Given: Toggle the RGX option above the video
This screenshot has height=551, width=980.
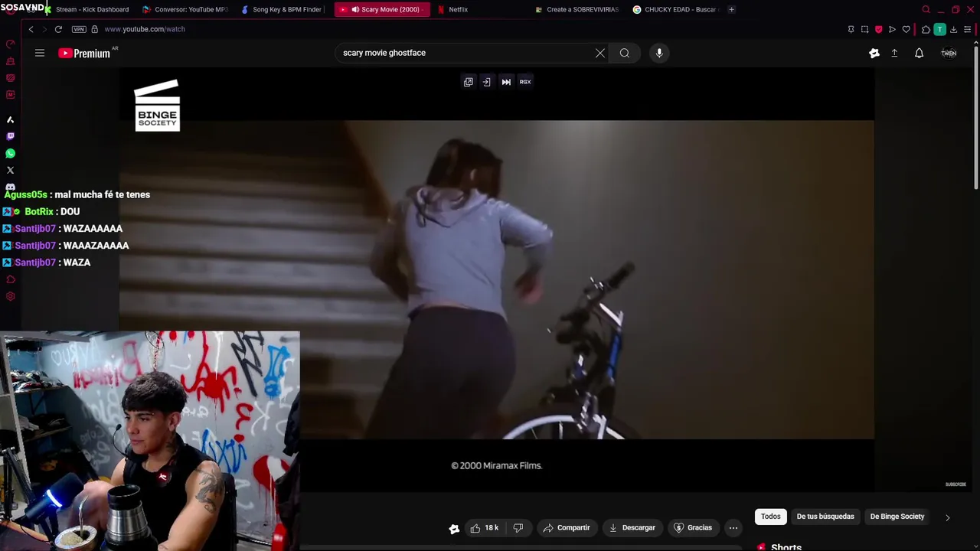Looking at the screenshot, I should [x=525, y=82].
